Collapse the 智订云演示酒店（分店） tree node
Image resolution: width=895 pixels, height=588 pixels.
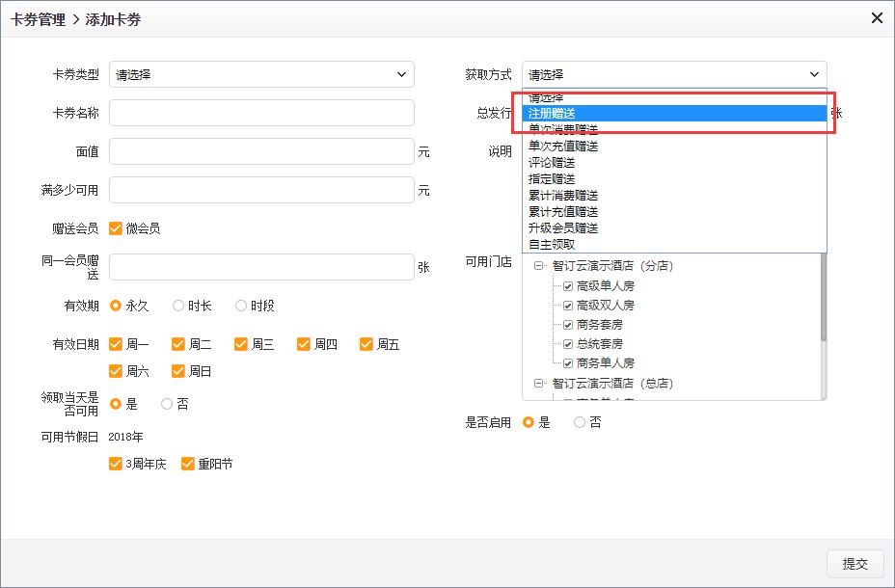point(539,266)
